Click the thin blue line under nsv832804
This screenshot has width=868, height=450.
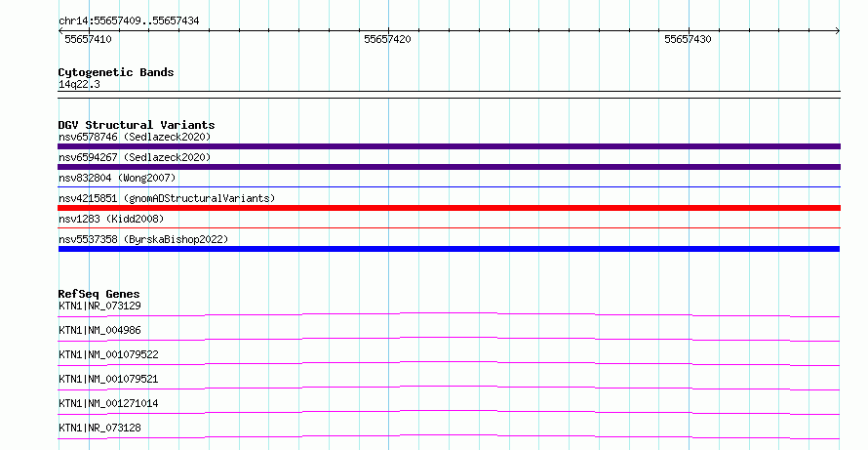click(449, 187)
